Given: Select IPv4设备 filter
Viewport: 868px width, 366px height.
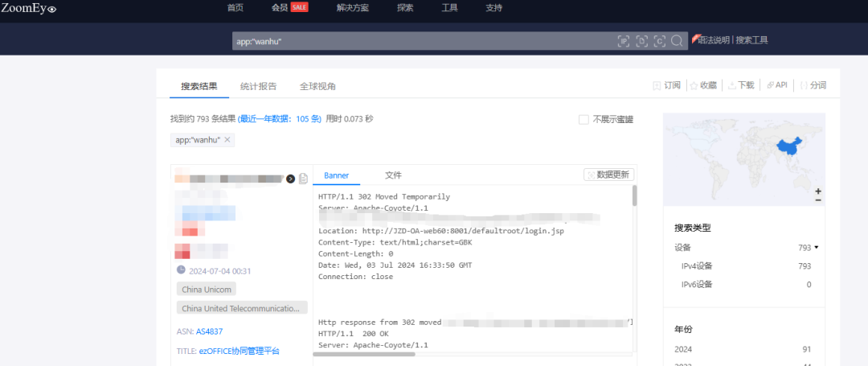Looking at the screenshot, I should click(x=746, y=266).
